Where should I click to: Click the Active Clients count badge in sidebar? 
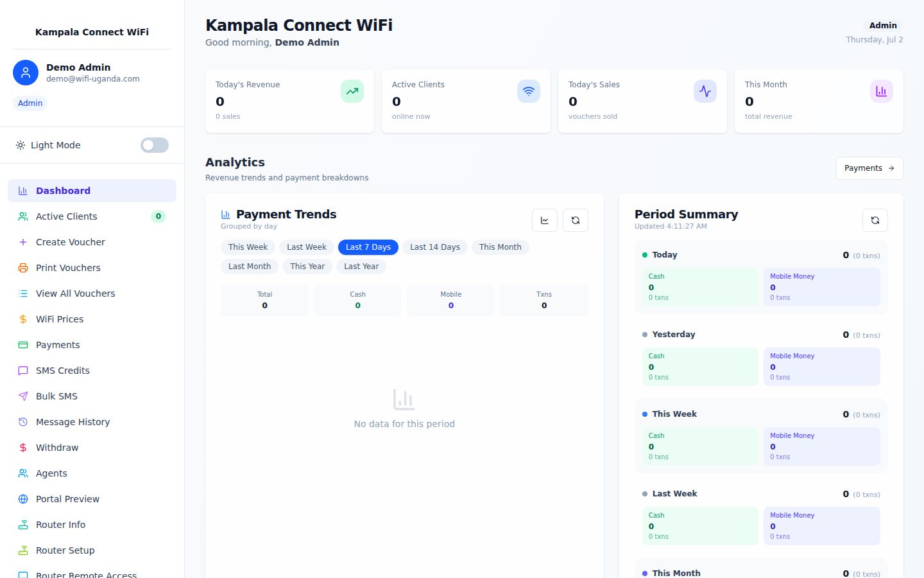[158, 216]
